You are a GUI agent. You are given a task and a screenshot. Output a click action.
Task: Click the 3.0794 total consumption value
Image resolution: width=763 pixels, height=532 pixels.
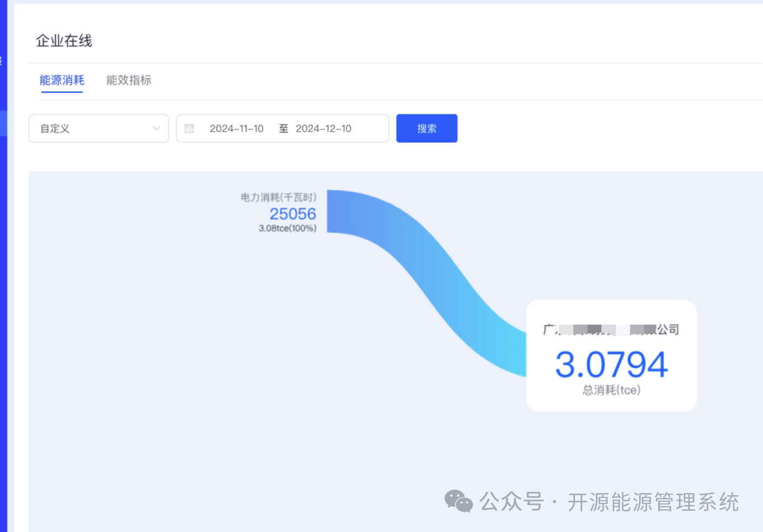[x=611, y=365]
